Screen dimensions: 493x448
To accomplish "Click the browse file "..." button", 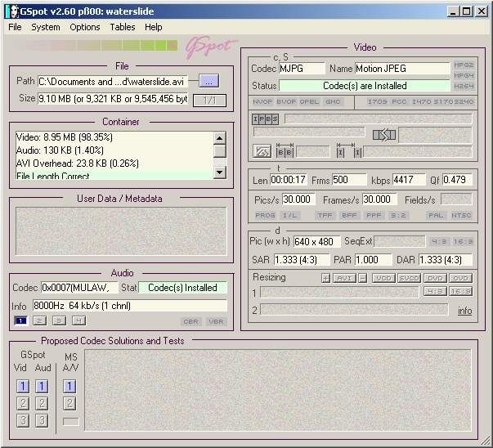I will coord(209,81).
